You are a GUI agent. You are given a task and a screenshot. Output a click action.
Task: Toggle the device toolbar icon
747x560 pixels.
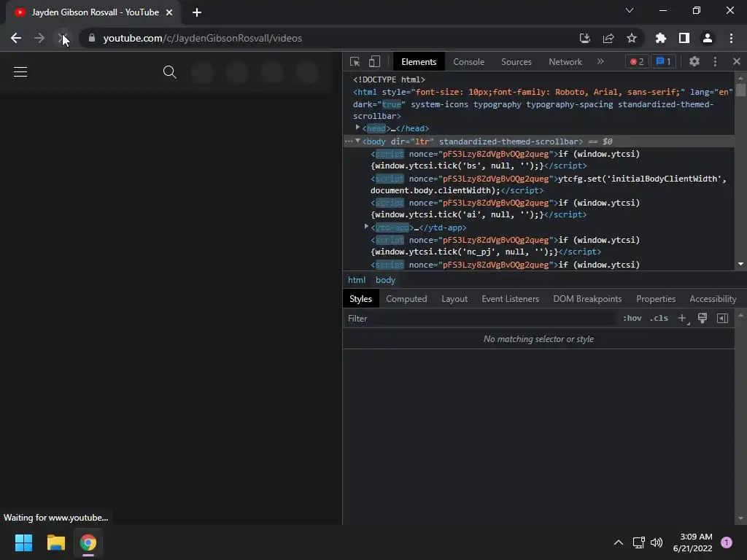pyautogui.click(x=374, y=62)
